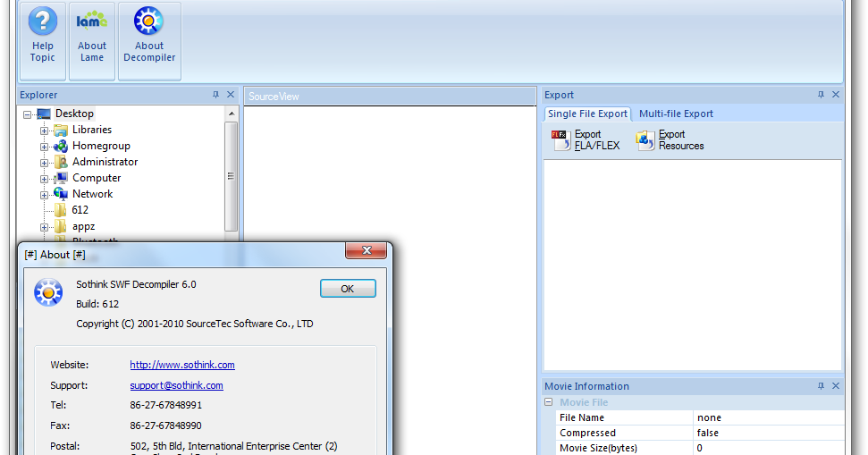This screenshot has height=455, width=868.
Task: Collapse the Movie File section
Action: pos(548,402)
